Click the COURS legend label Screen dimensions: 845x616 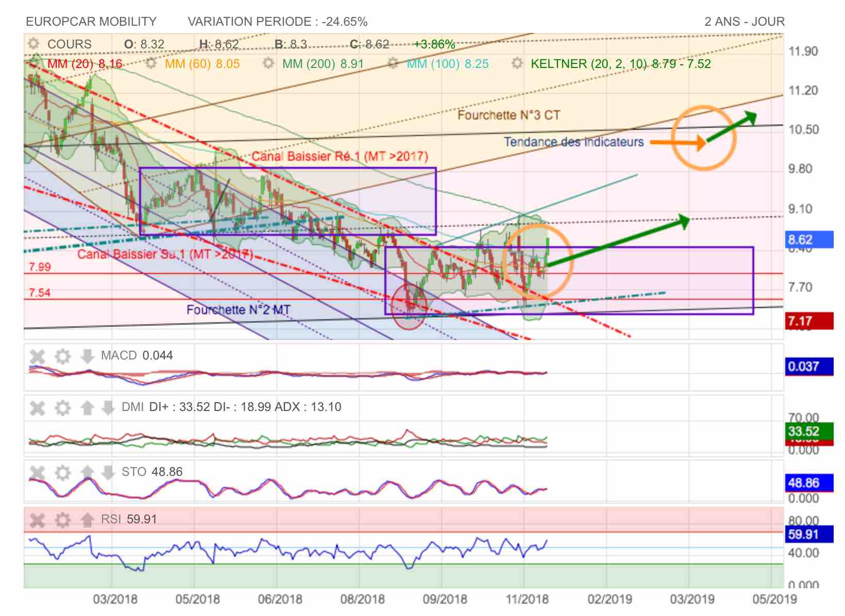point(70,44)
